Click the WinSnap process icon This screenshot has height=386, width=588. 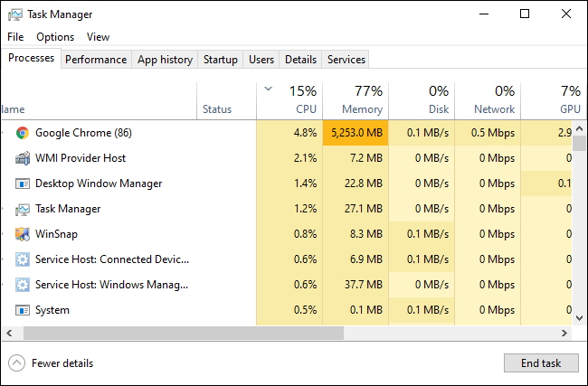[x=23, y=234]
